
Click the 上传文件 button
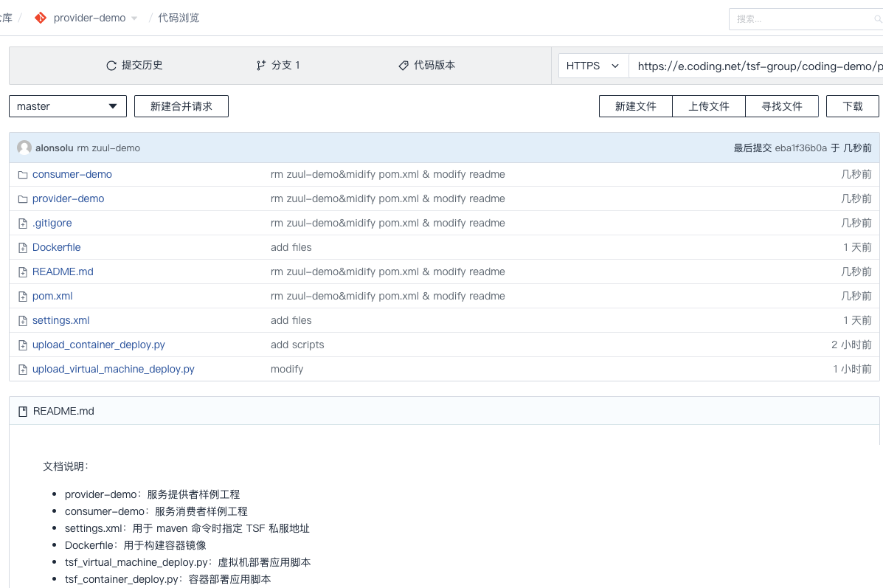[709, 106]
